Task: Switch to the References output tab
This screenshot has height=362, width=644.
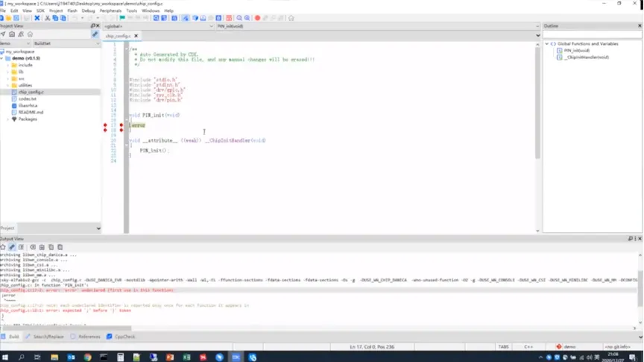Action: (86, 337)
